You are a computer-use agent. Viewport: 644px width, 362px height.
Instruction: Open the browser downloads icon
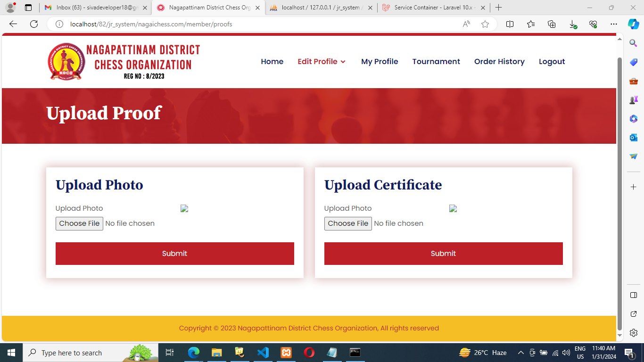(573, 24)
